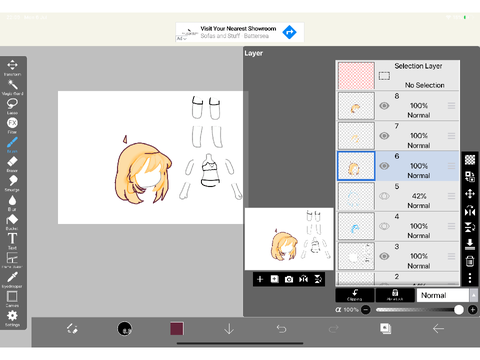Tap the move layer icon on right strip
Image resolution: width=480 pixels, height=360 pixels.
470,194
